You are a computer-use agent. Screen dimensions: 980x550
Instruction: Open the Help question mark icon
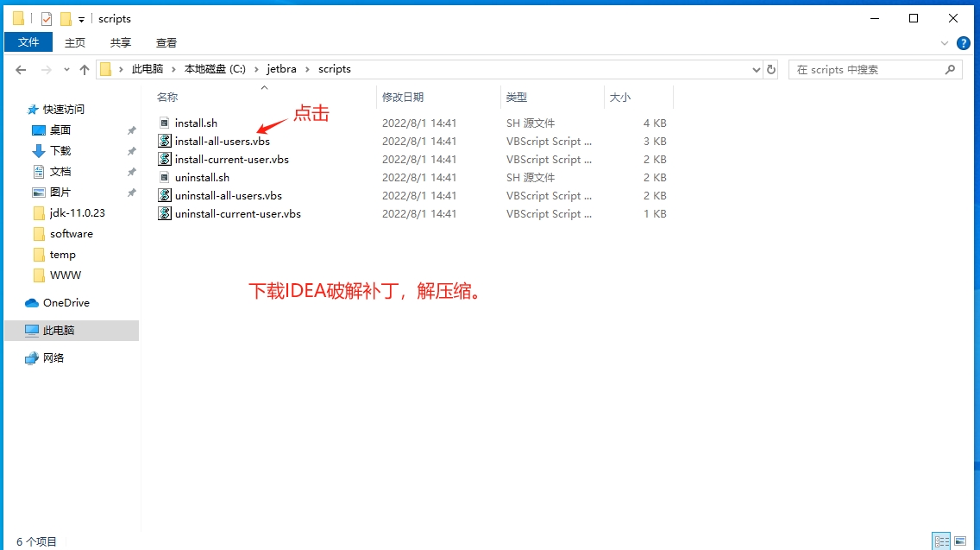963,43
